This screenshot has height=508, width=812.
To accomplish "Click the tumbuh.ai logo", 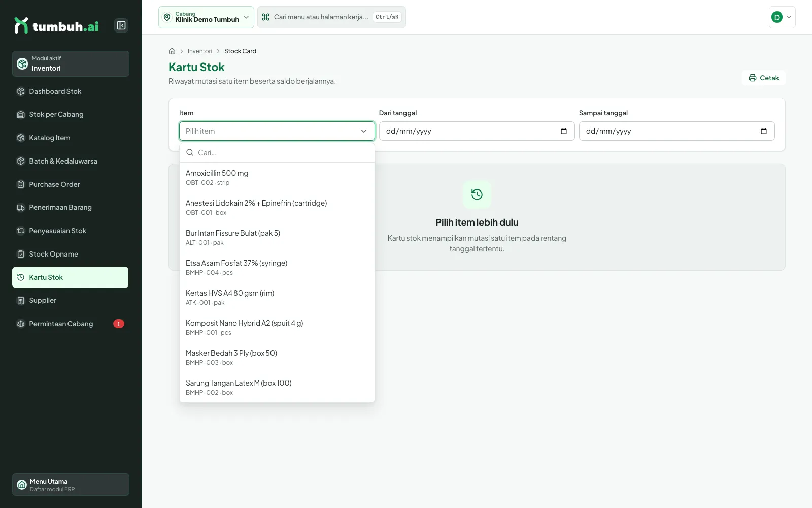I will coord(56,26).
